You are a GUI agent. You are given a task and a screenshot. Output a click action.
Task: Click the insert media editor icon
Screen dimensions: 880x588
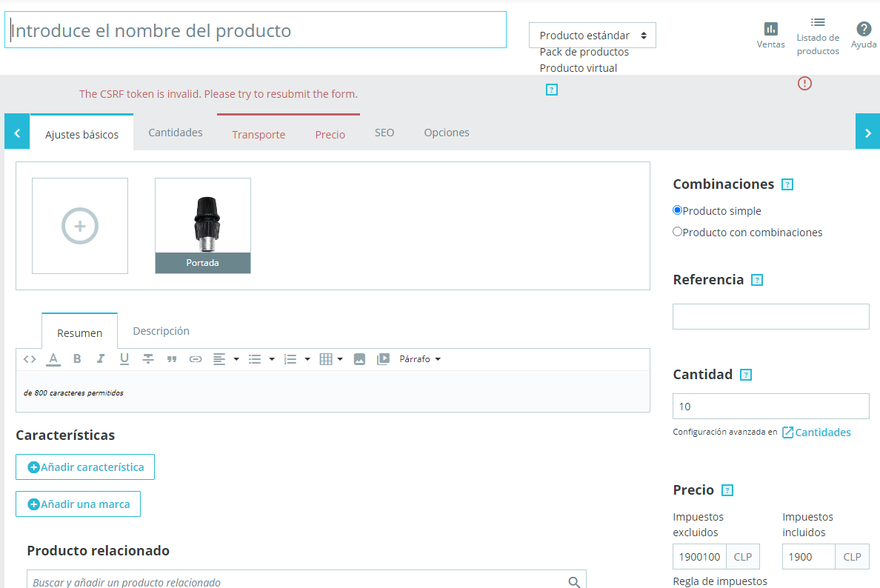(383, 359)
